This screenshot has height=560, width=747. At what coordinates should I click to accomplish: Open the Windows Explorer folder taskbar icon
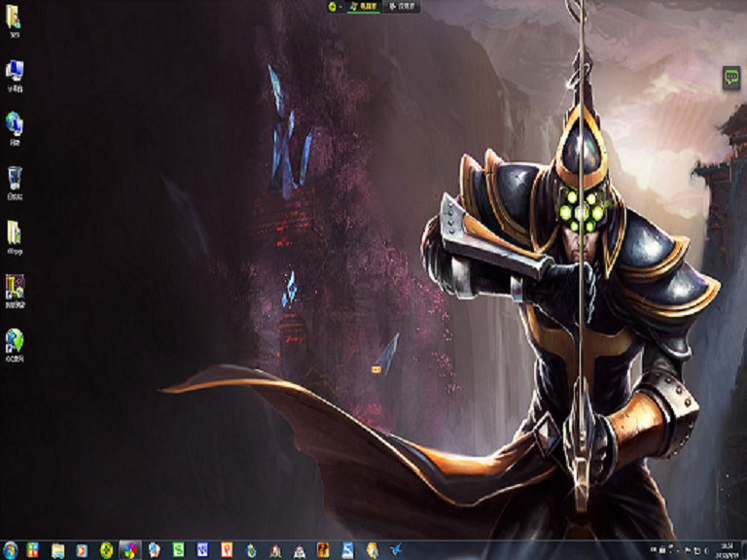57,550
